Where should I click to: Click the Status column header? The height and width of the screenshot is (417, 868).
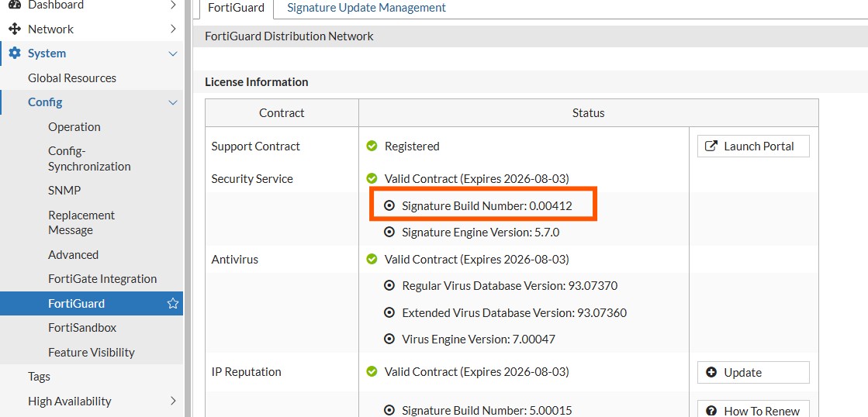coord(589,113)
